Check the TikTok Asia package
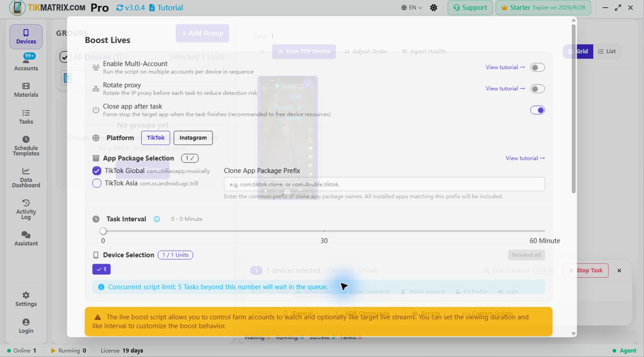The width and height of the screenshot is (644, 357). [x=96, y=183]
